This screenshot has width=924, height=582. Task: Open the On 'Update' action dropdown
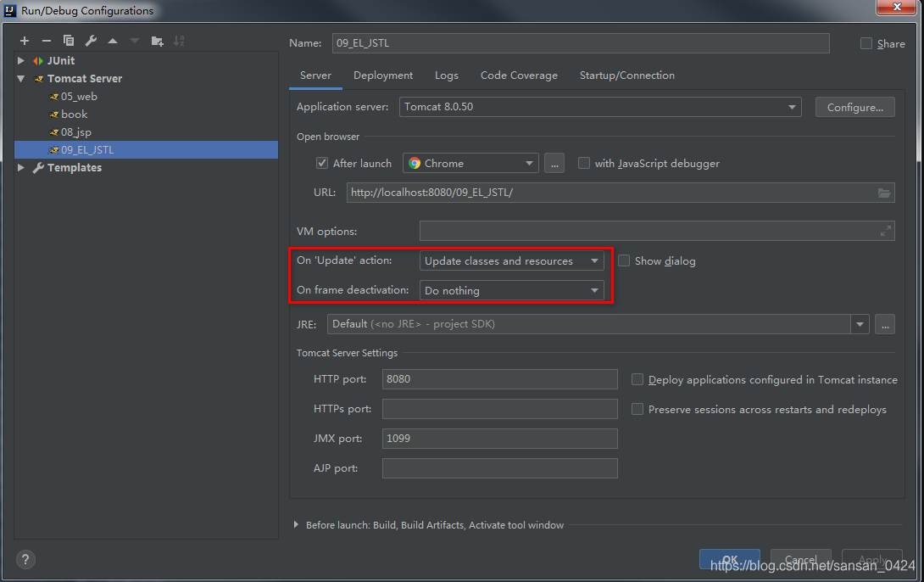[511, 260]
